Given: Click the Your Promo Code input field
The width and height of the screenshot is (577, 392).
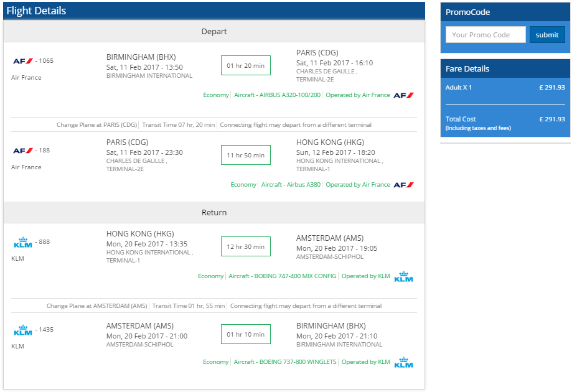Looking at the screenshot, I should (486, 35).
